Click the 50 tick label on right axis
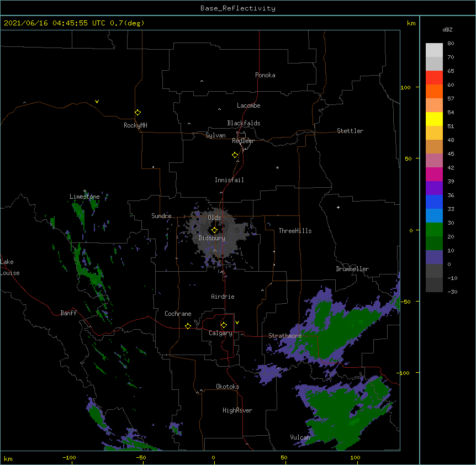This screenshot has width=476, height=465. coord(408,158)
